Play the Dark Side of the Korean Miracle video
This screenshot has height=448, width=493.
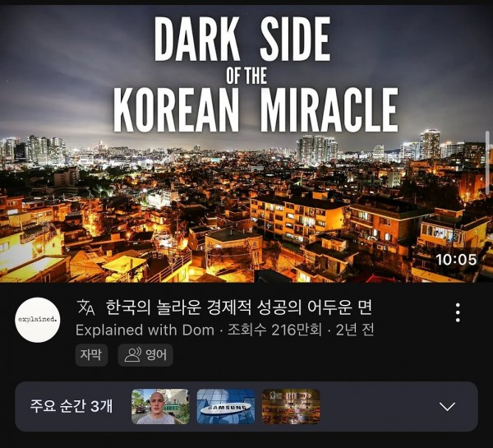tap(246, 144)
